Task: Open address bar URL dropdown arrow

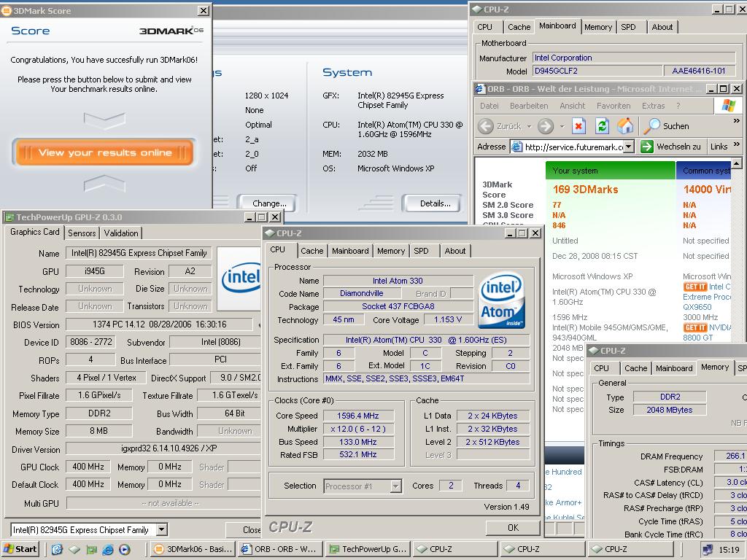Action: [x=629, y=147]
